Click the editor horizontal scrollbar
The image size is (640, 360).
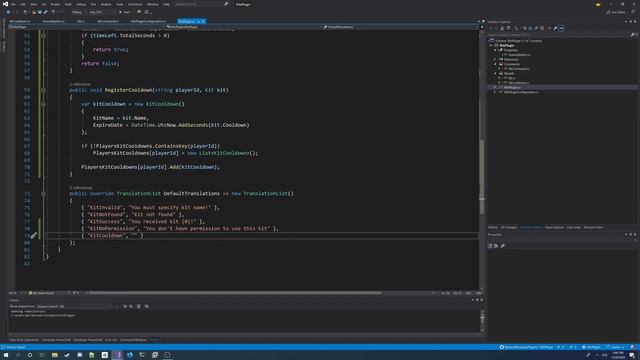tap(235, 293)
